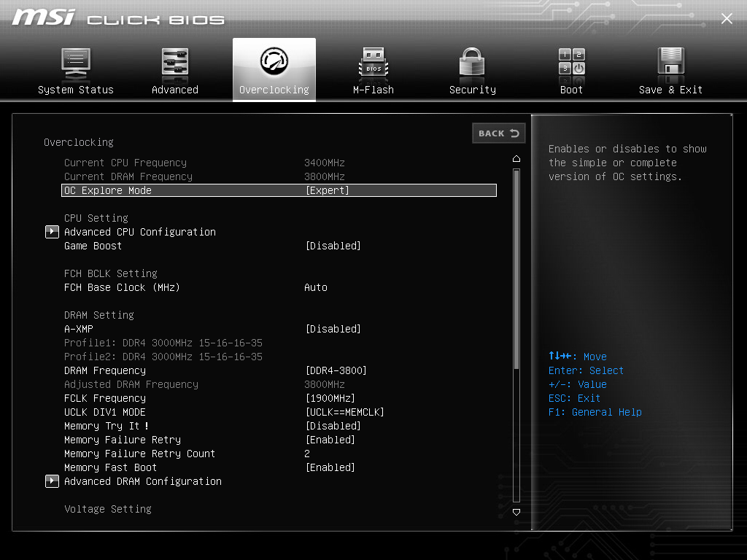Image resolution: width=747 pixels, height=560 pixels.
Task: Open DRAM Frequency DDR4-3800 dropdown
Action: pos(336,370)
